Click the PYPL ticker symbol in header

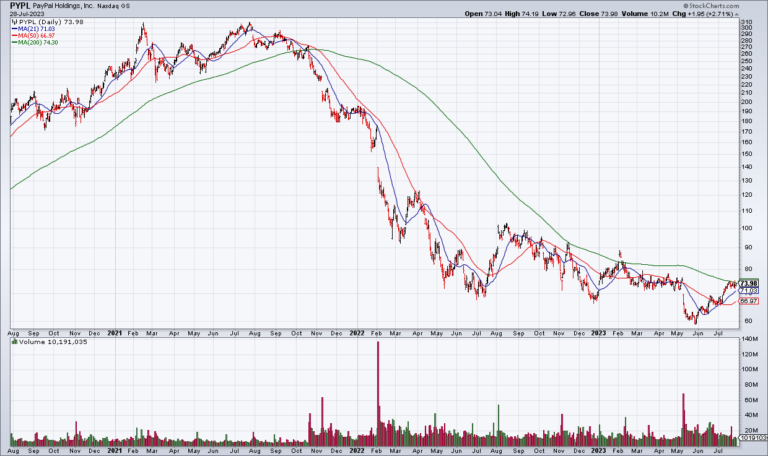tap(19, 6)
